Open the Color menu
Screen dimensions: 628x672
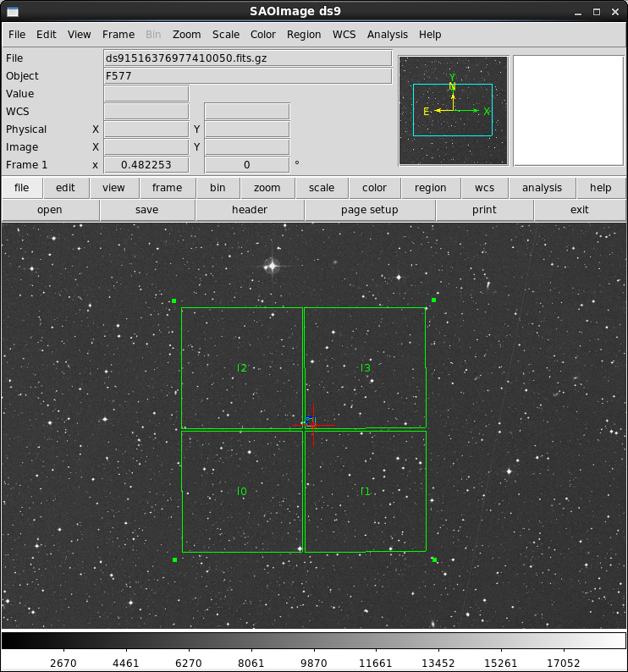(x=262, y=35)
